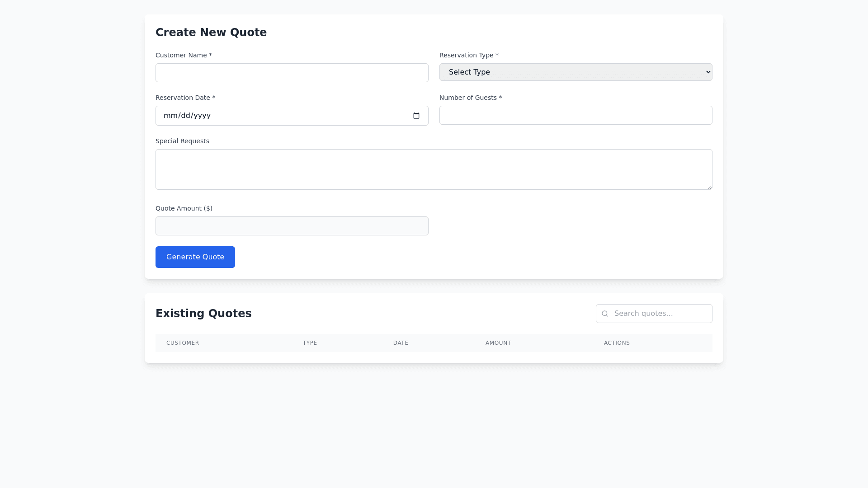
Task: Click the Date column header
Action: click(x=401, y=343)
